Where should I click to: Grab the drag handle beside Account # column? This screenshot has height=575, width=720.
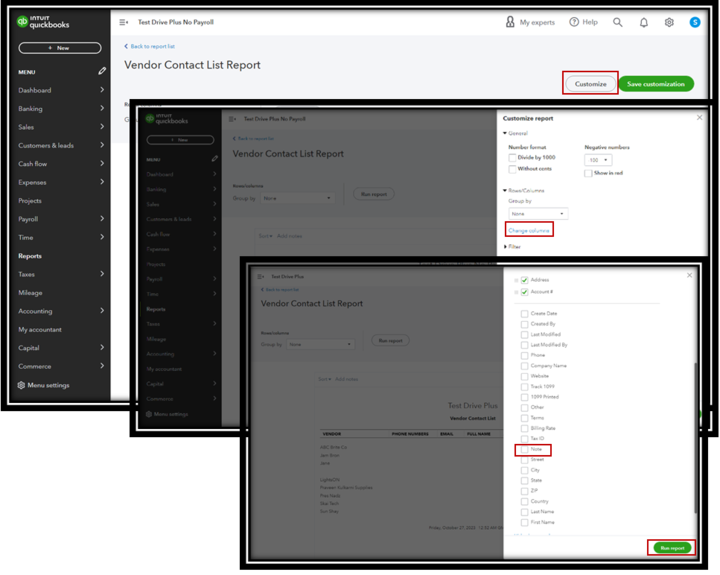coord(516,292)
